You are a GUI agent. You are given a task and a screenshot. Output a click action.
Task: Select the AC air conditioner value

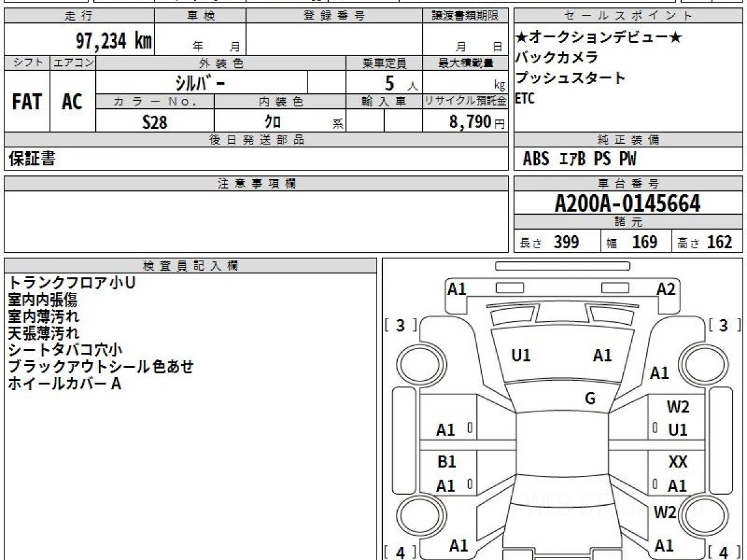pos(72,102)
